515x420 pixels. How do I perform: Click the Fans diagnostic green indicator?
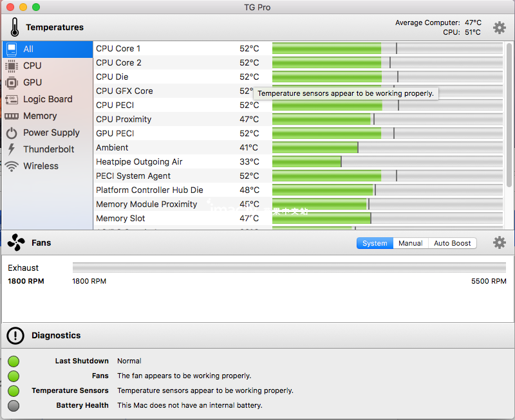pyautogui.click(x=14, y=376)
